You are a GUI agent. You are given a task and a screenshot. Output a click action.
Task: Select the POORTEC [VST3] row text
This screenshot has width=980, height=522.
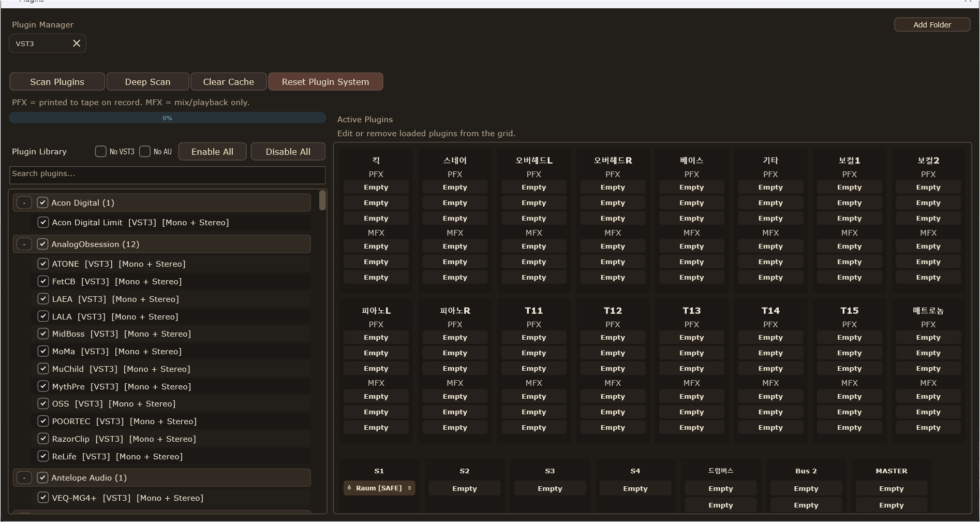[x=124, y=421]
